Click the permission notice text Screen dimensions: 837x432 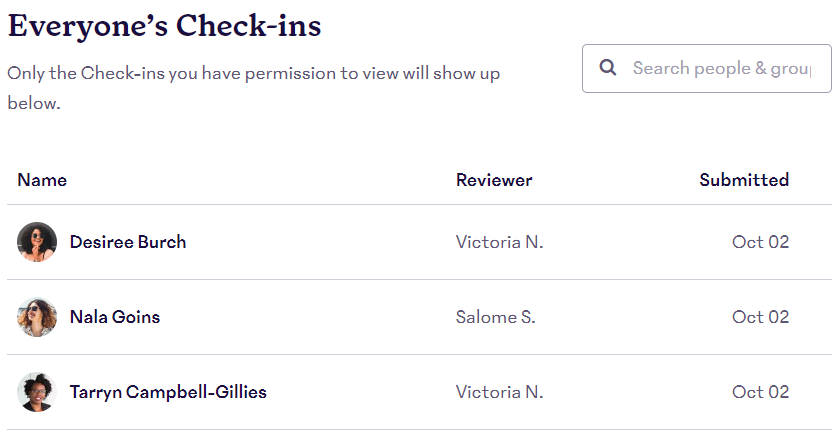[x=254, y=88]
